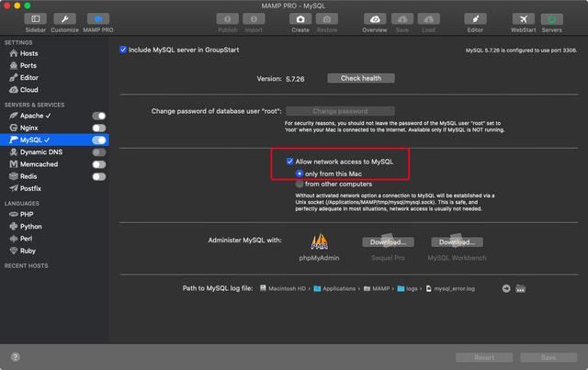The width and height of the screenshot is (588, 370).
Task: Click the log file icon beside the arrow
Action: [521, 288]
